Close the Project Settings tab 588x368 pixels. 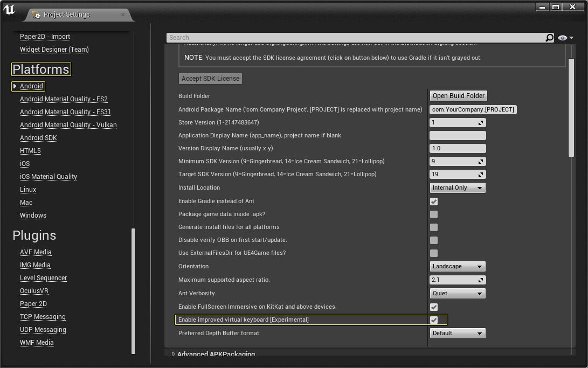[x=123, y=15]
